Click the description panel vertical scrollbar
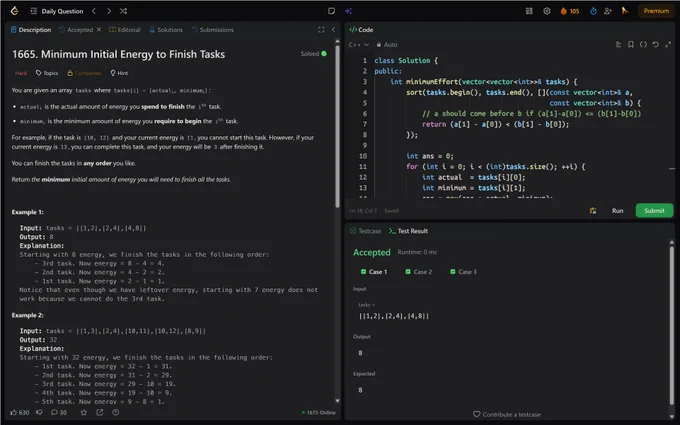This screenshot has width=680, height=425. [337, 124]
